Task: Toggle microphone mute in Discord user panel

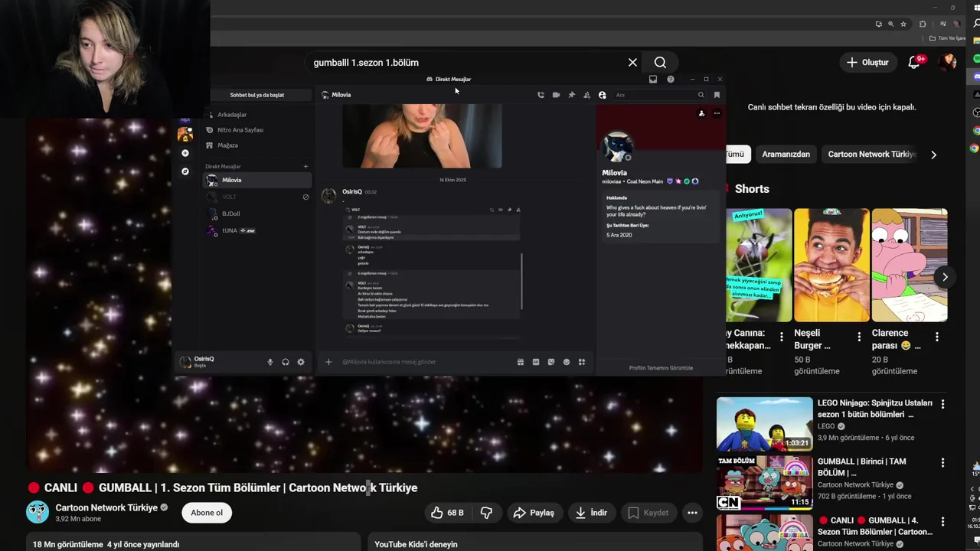Action: point(269,362)
